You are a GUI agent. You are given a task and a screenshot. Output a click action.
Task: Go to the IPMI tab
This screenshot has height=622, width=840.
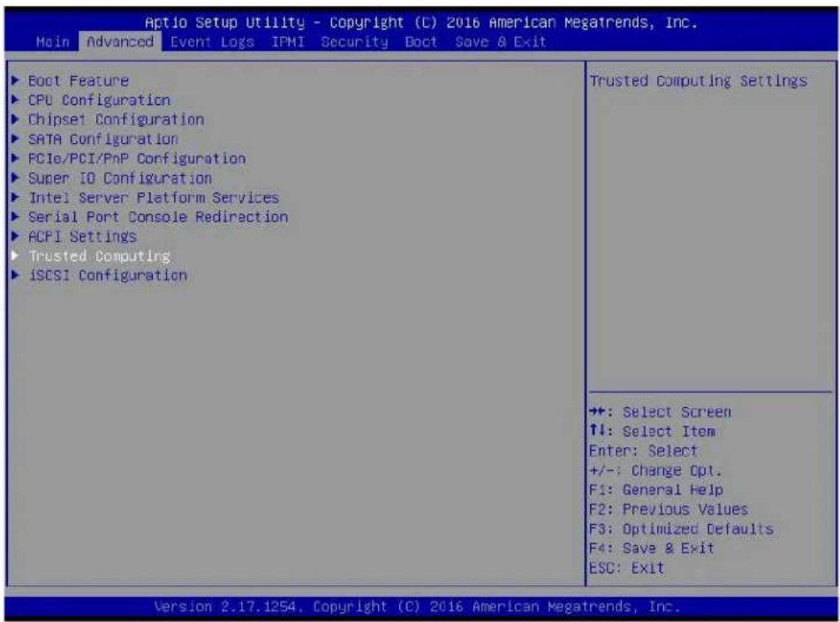coord(288,42)
